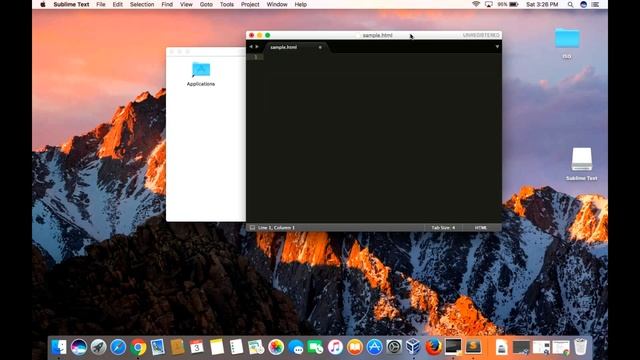Open Reminders from the Dock

coord(236,347)
